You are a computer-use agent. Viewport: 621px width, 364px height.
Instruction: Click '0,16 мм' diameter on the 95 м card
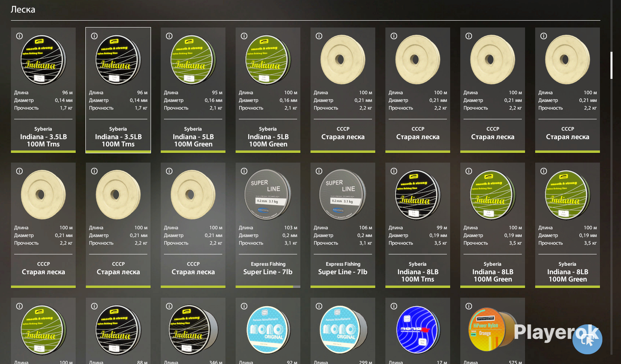coord(213,100)
